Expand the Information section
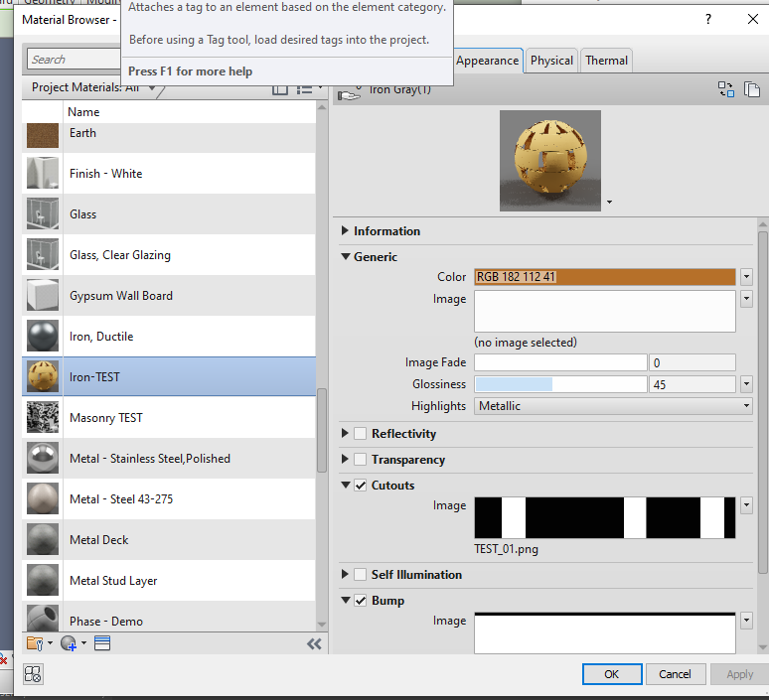Screen dimensions: 769x700 (346, 231)
